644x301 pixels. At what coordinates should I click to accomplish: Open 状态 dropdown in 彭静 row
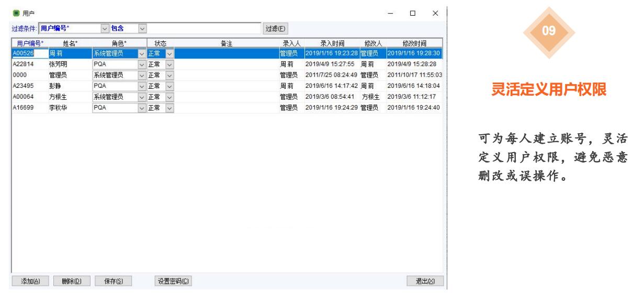[x=170, y=86]
